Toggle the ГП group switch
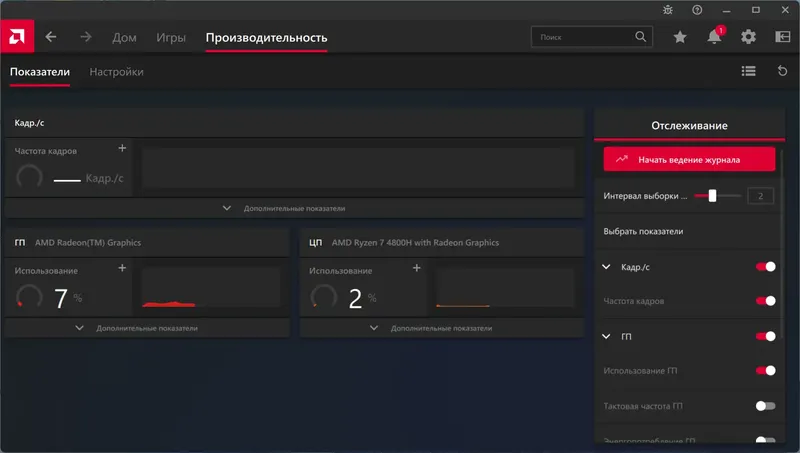The image size is (800, 453). pyautogui.click(x=765, y=336)
